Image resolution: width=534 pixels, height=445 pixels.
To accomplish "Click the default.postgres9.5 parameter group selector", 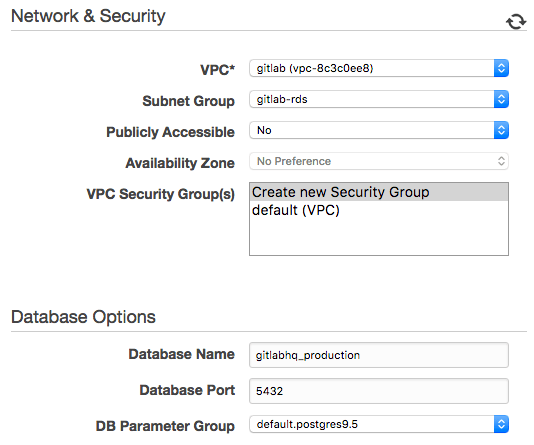I will [379, 424].
